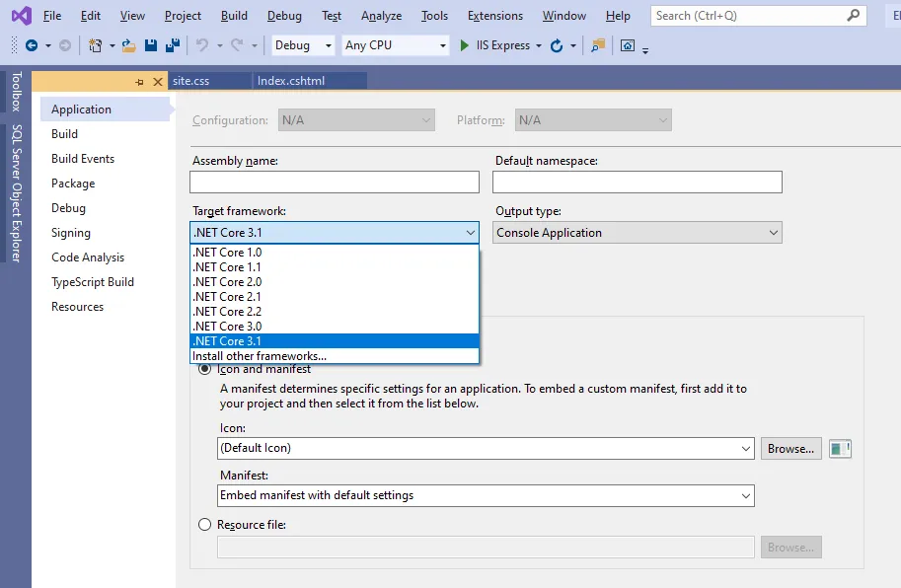Open the File menu

52,16
